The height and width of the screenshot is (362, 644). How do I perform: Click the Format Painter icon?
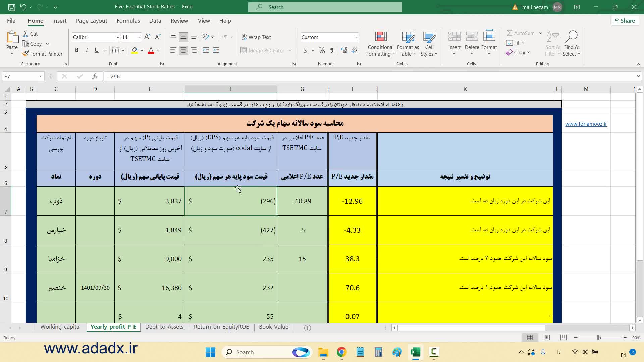pos(25,54)
